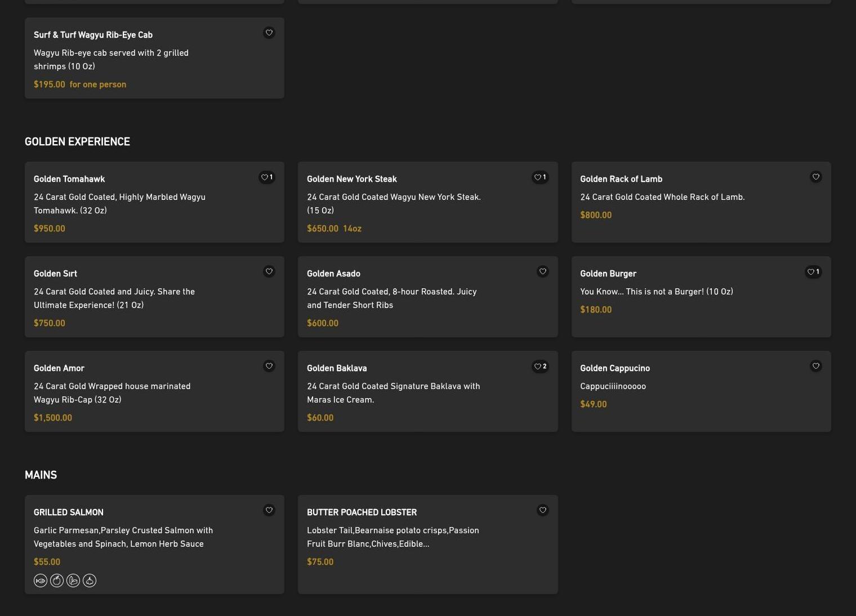Click the Golden Baklava description text
The image size is (856, 616).
(x=393, y=393)
